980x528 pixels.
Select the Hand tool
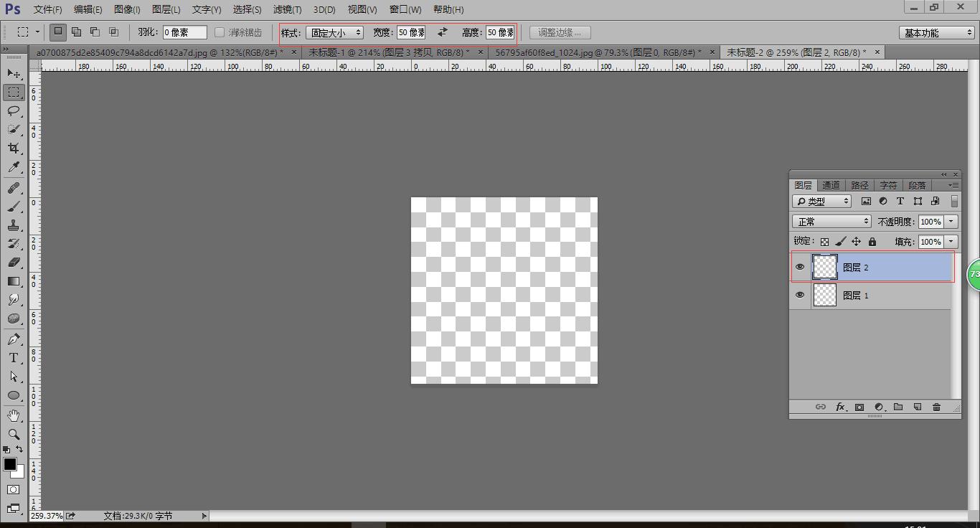click(x=14, y=415)
